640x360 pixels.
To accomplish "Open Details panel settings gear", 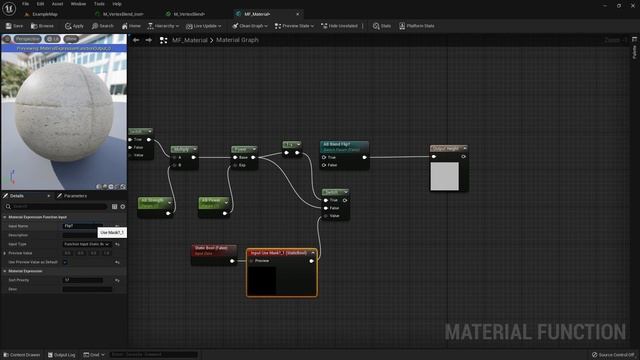I will [122, 207].
